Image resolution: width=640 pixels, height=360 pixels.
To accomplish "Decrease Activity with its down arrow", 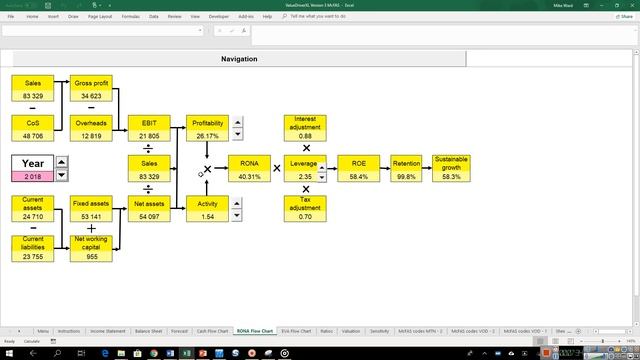I will pos(237,216).
